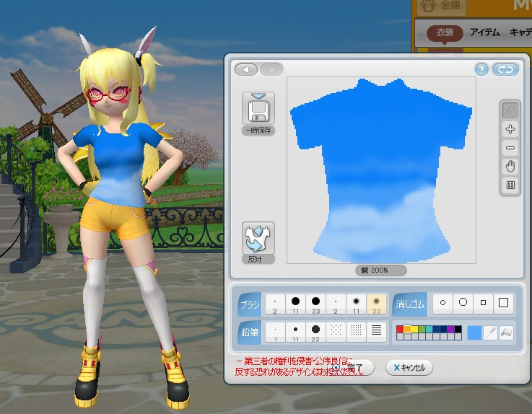
Task: Click the shirt design on the canvas
Action: [x=381, y=171]
